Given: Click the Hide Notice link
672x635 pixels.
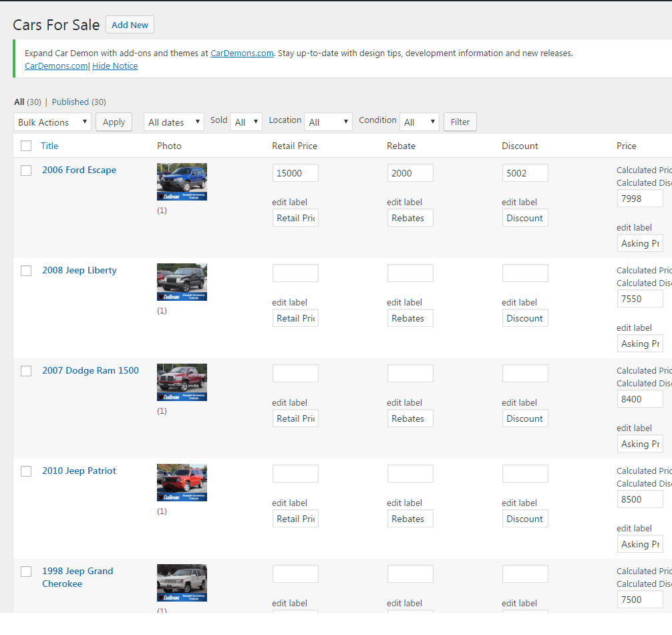Looking at the screenshot, I should (115, 66).
